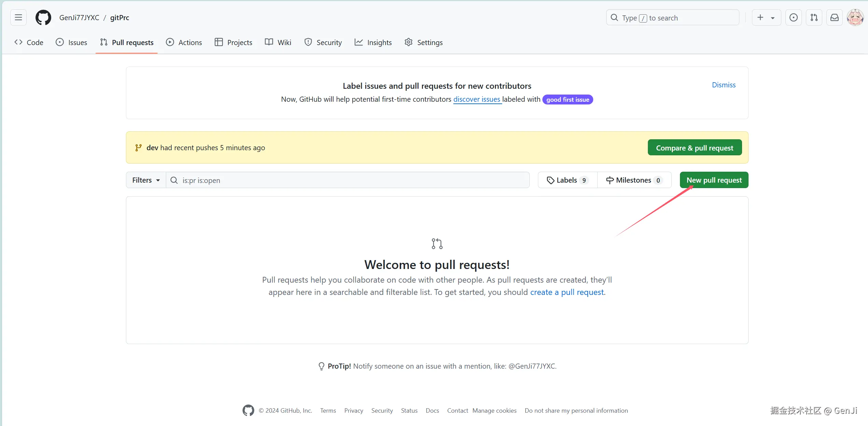This screenshot has width=868, height=426.
Task: Click the user profile avatar
Action: pyautogui.click(x=855, y=17)
